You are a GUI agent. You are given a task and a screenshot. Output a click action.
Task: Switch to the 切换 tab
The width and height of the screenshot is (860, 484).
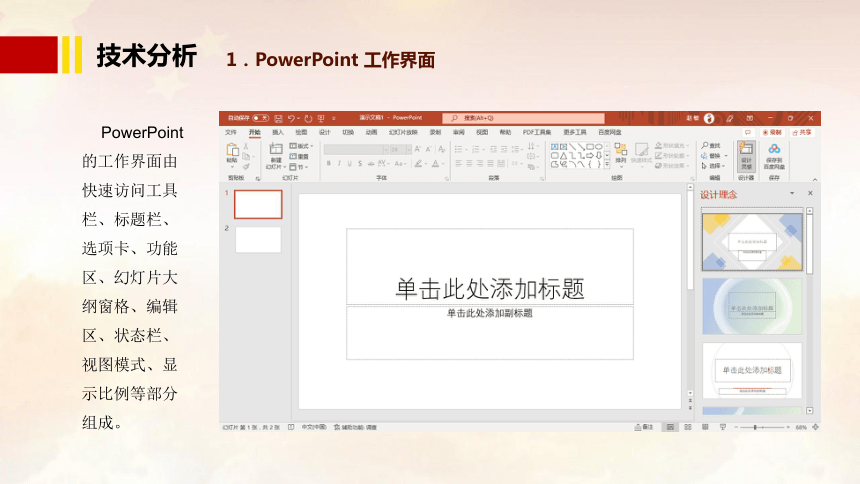(x=348, y=132)
